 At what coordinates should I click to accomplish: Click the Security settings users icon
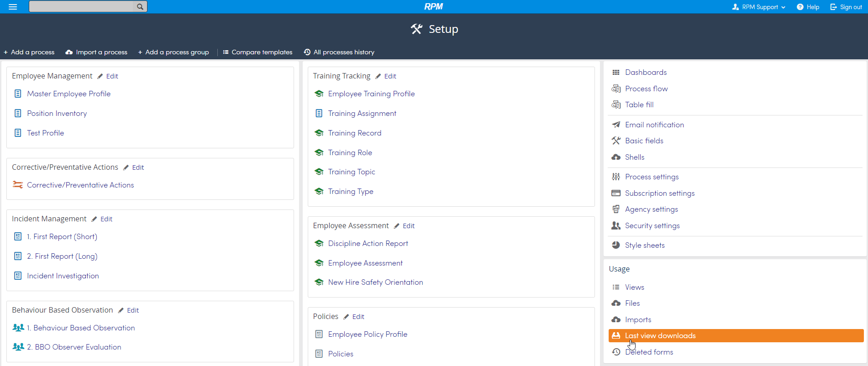[616, 225]
